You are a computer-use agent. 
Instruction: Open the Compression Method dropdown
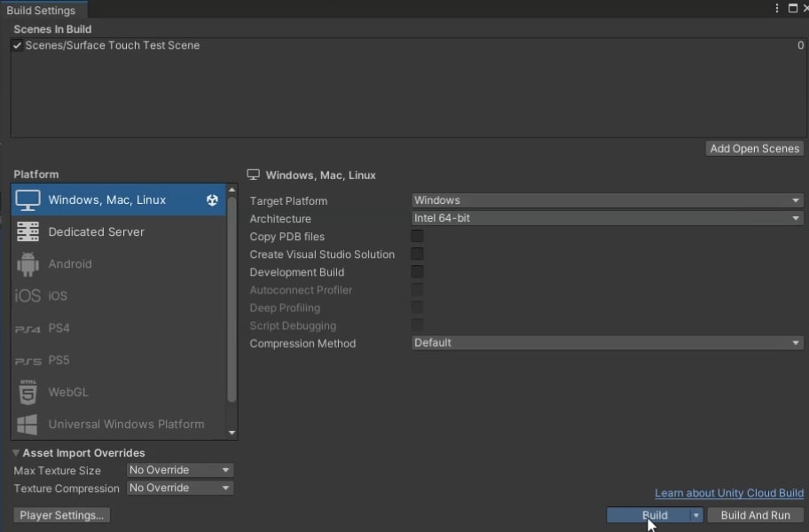607,343
